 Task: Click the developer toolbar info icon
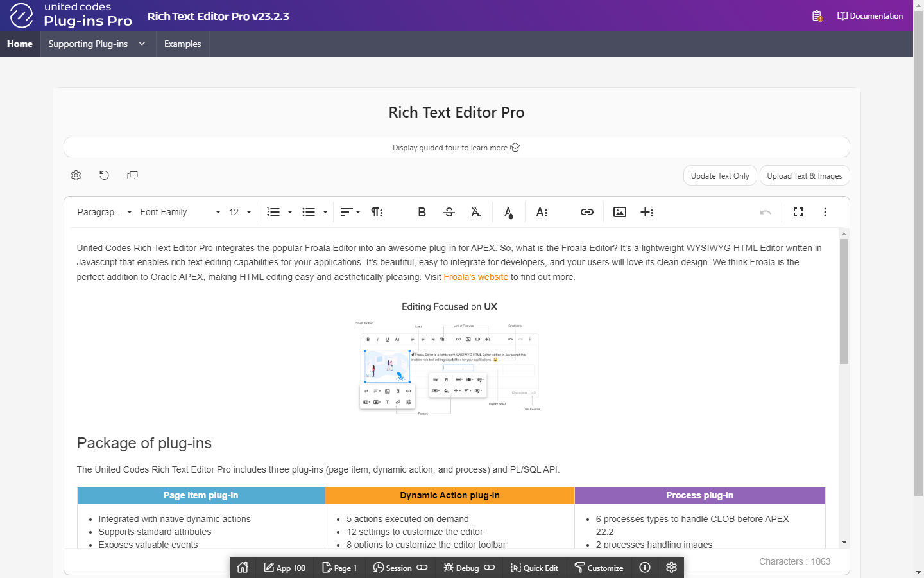[645, 568]
